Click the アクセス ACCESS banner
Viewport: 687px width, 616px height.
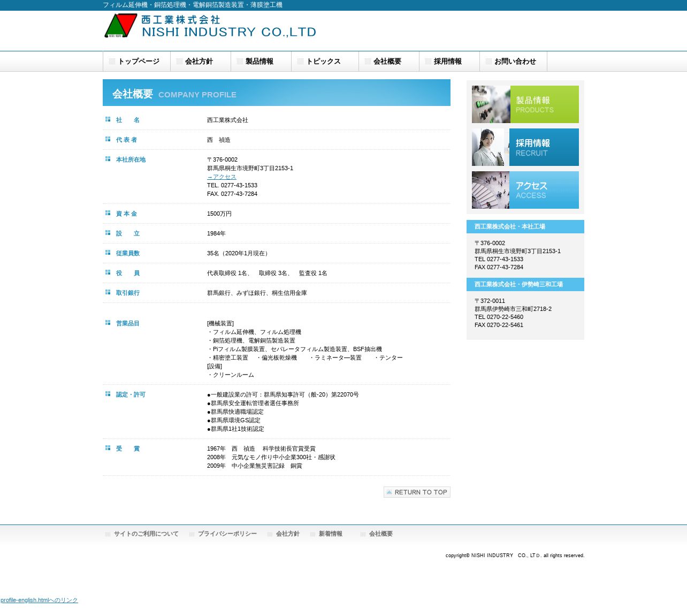525,190
